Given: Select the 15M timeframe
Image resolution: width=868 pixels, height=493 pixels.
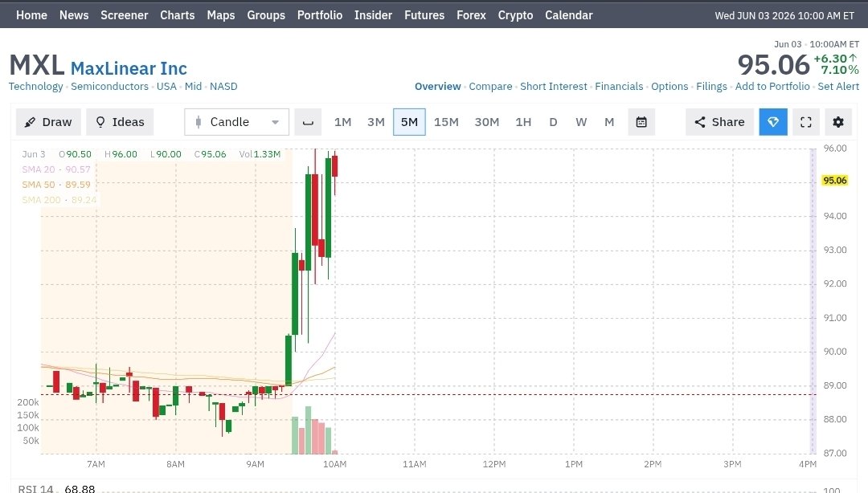Looking at the screenshot, I should [x=446, y=122].
